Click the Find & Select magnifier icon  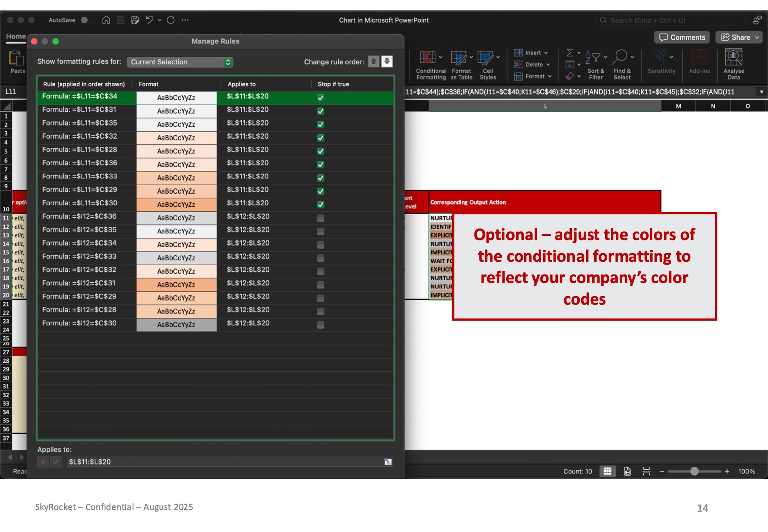coord(622,57)
